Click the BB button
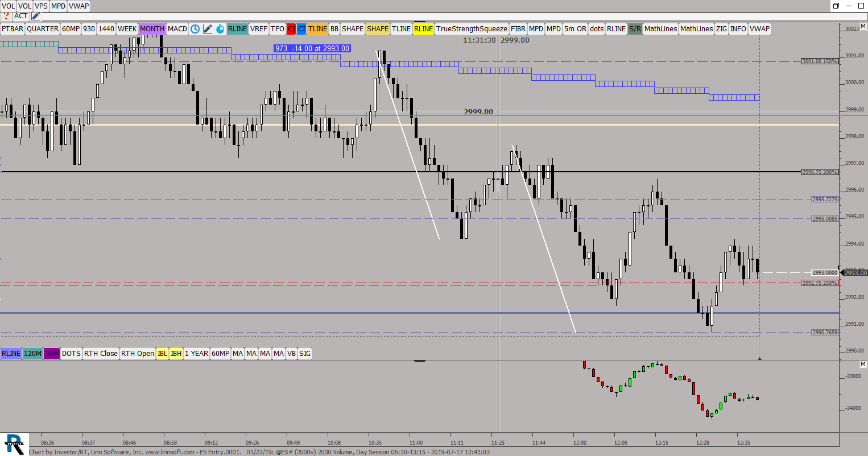Screen dimensions: 868x456 tap(334, 29)
